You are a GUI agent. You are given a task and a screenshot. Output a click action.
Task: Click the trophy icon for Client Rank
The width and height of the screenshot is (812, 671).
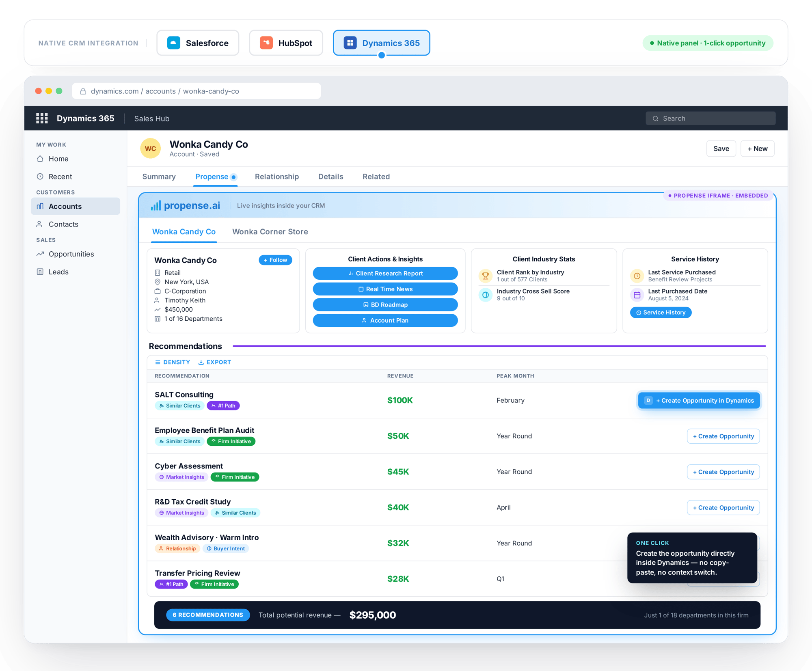[485, 276]
